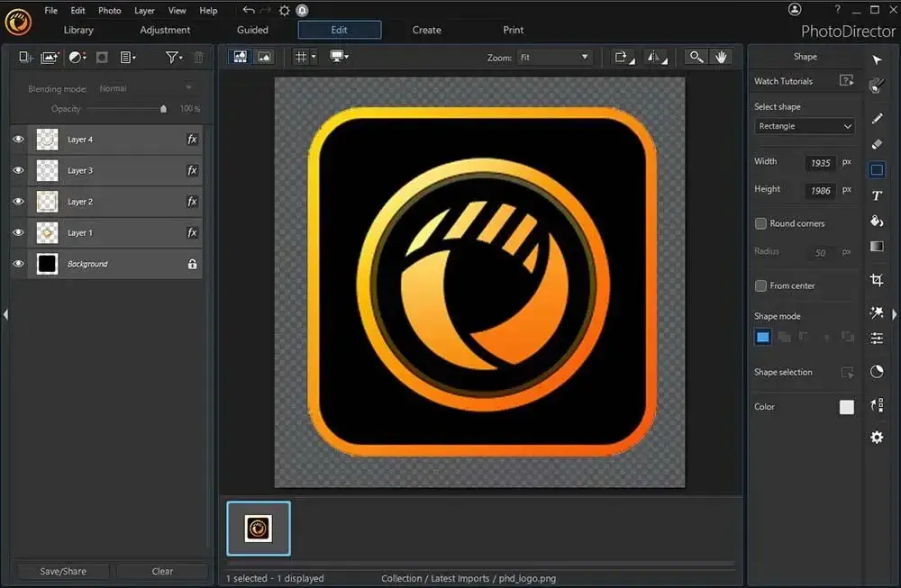Open Layer 1 fx effects

point(193,232)
